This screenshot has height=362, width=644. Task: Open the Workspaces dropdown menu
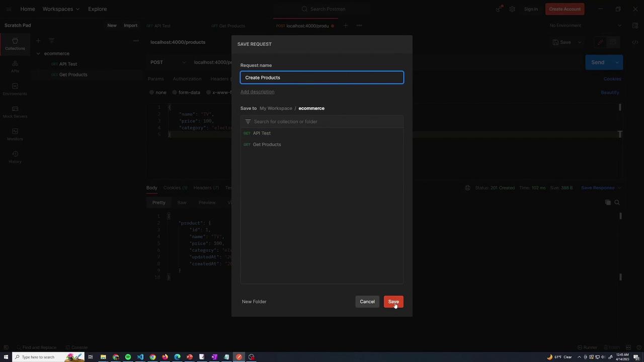pyautogui.click(x=61, y=9)
